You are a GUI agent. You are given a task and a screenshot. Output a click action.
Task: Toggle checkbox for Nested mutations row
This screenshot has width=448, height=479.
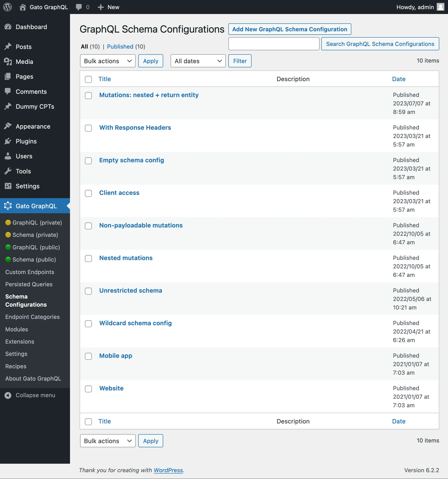click(x=88, y=259)
